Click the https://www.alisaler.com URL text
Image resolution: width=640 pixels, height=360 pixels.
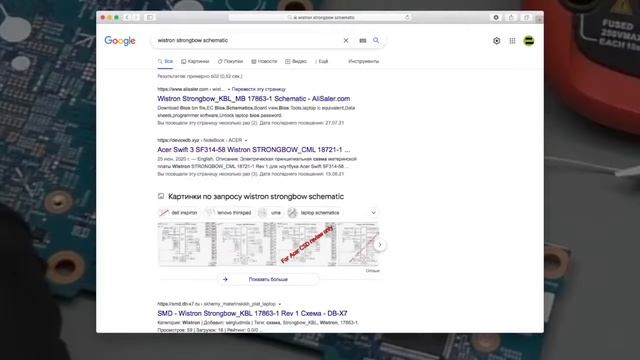coord(183,89)
